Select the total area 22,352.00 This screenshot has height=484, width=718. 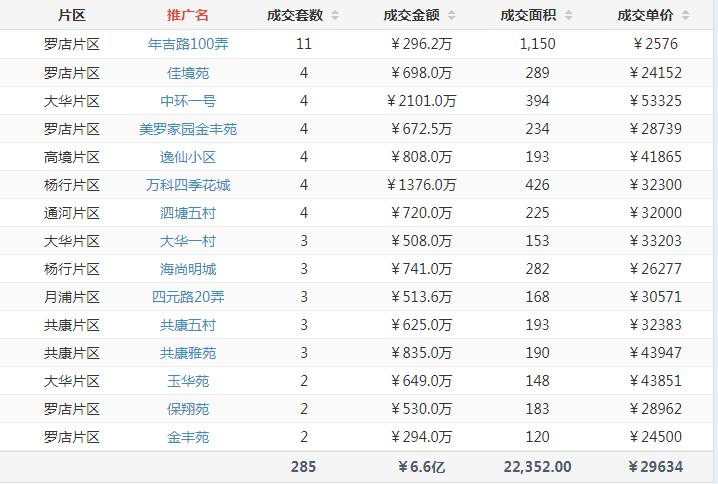click(538, 467)
